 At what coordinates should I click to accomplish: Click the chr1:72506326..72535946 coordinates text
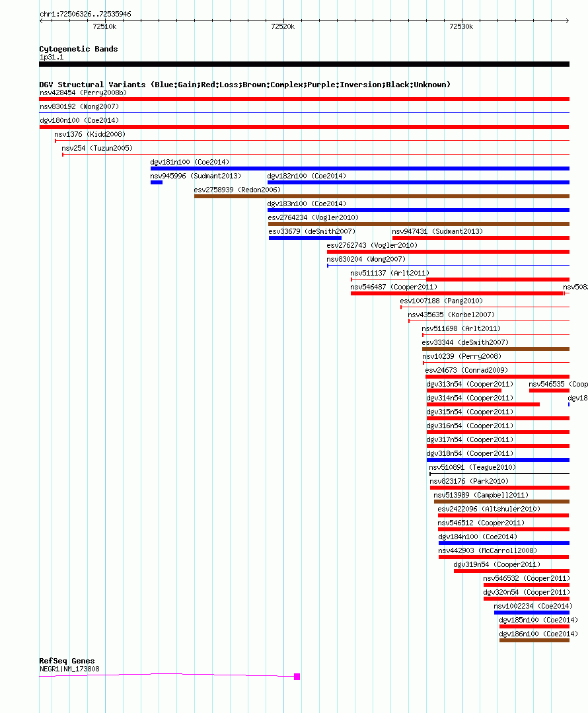[85, 14]
